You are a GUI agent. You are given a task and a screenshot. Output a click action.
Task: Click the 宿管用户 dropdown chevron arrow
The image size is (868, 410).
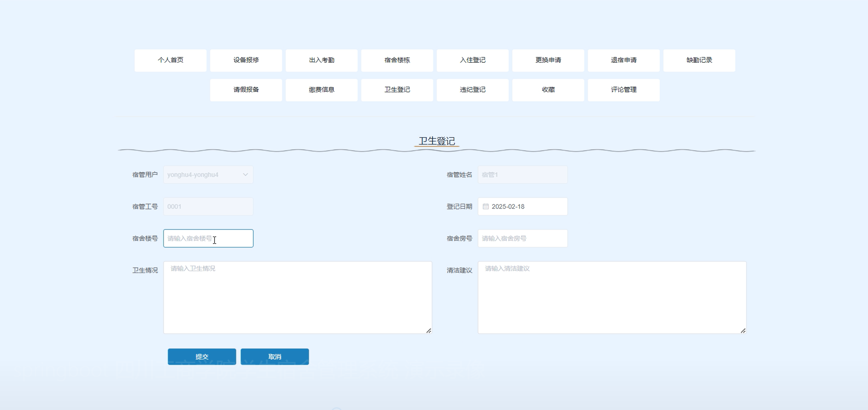245,175
